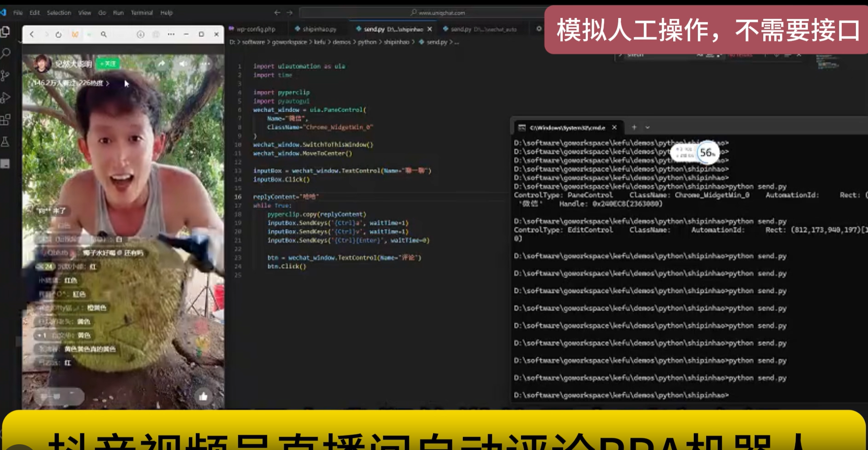
Task: Open Search in the VS Code activity bar
Action: [x=6, y=53]
